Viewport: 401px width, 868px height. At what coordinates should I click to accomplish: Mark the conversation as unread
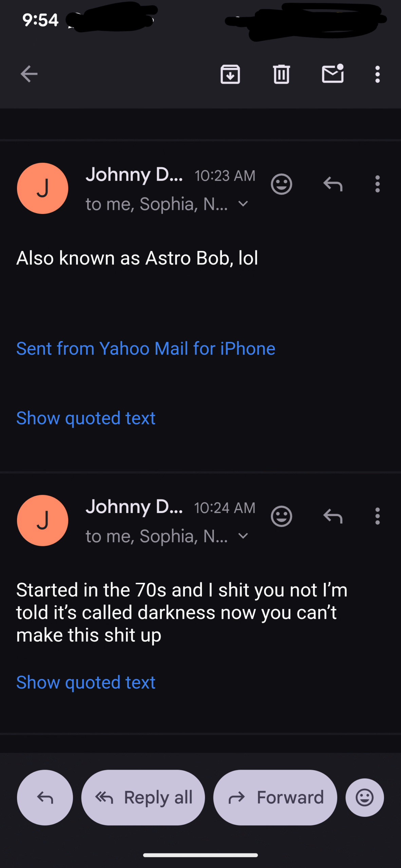pos(332,74)
